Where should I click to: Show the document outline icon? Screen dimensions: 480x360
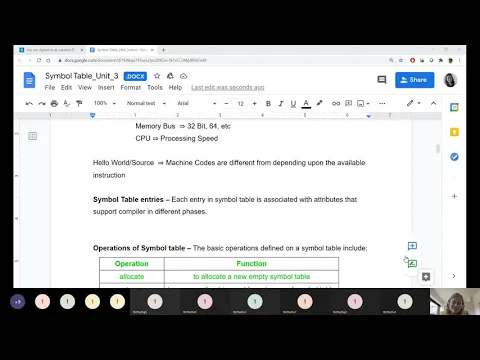point(33,136)
